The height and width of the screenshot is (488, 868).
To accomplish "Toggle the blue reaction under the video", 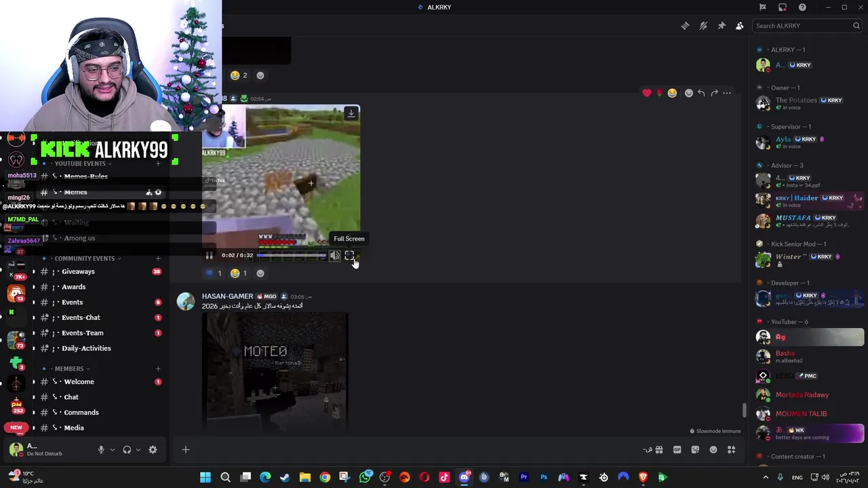I will [214, 273].
